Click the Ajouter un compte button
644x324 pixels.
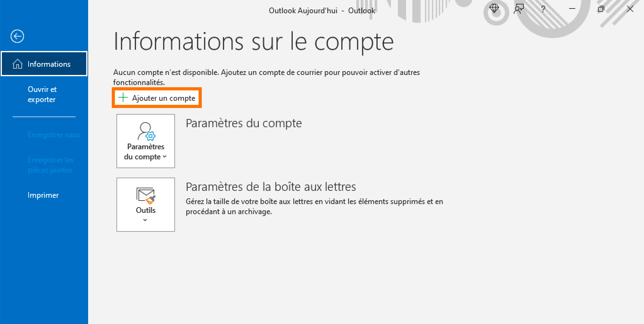pos(157,98)
